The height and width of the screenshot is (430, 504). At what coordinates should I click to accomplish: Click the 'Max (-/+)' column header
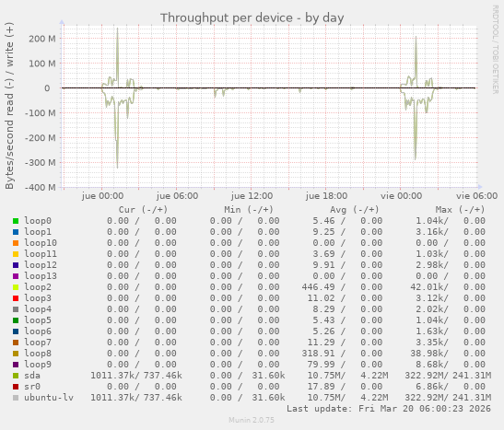[x=460, y=210]
